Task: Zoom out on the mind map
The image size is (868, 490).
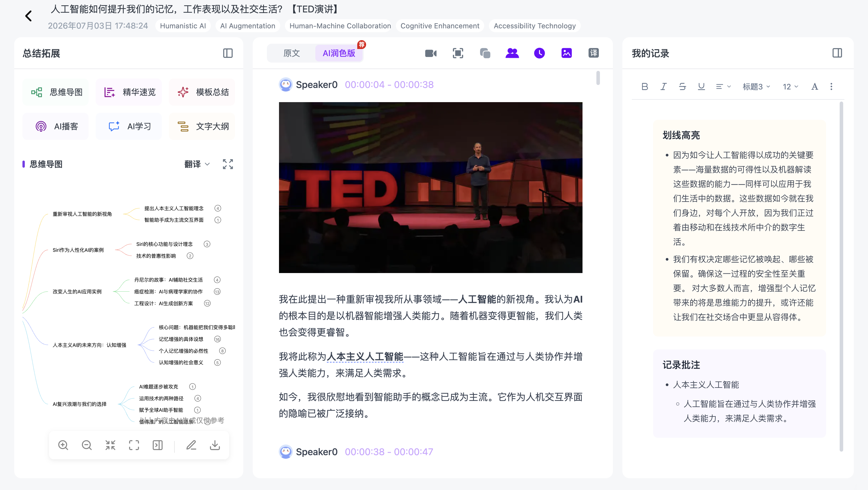Action: coord(87,445)
